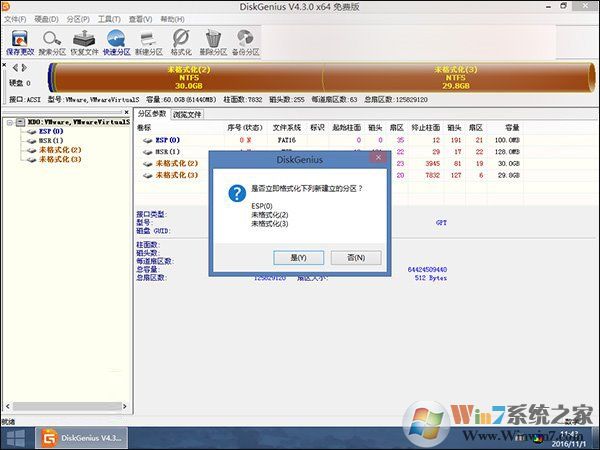Click the 删除分区 (Delete Partition) icon
This screenshot has width=600, height=450.
pos(213,42)
